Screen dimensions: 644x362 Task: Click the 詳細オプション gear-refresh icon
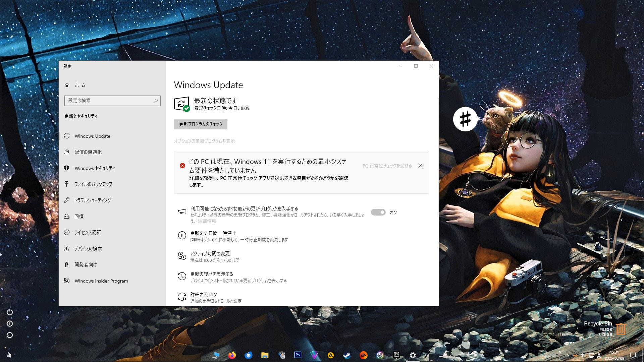pos(182,297)
